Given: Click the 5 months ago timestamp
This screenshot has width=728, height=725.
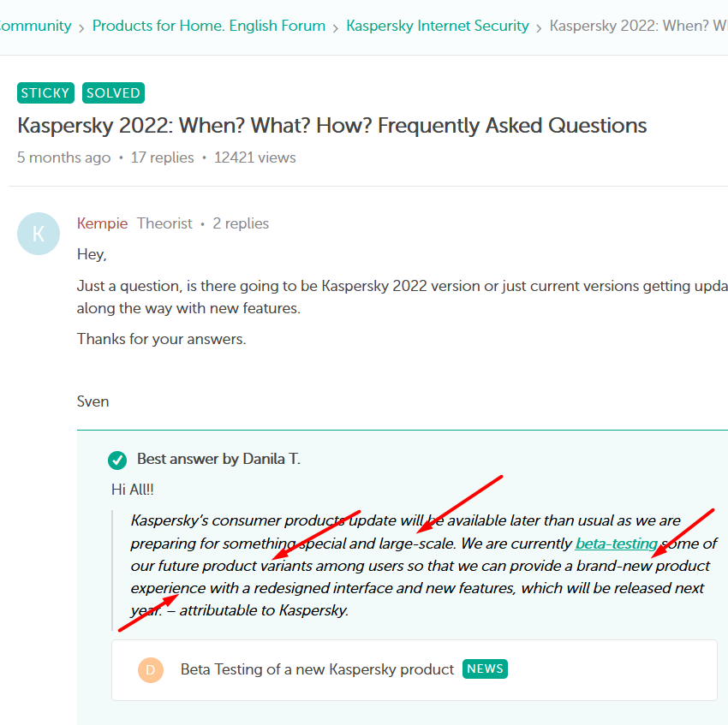Looking at the screenshot, I should 64,157.
